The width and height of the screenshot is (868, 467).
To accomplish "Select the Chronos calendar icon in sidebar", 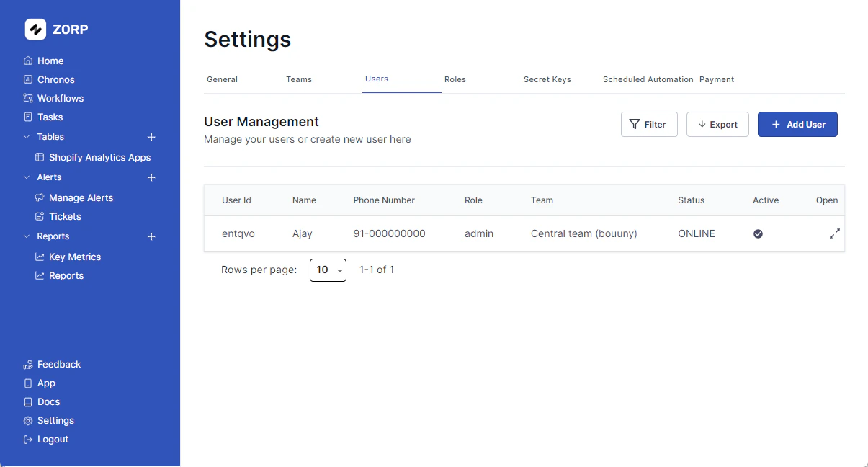I will coord(28,79).
